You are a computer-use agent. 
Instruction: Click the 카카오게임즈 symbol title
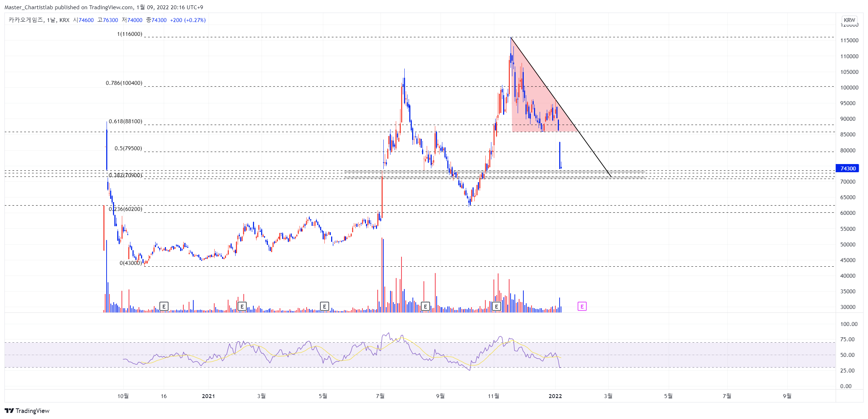[x=26, y=20]
